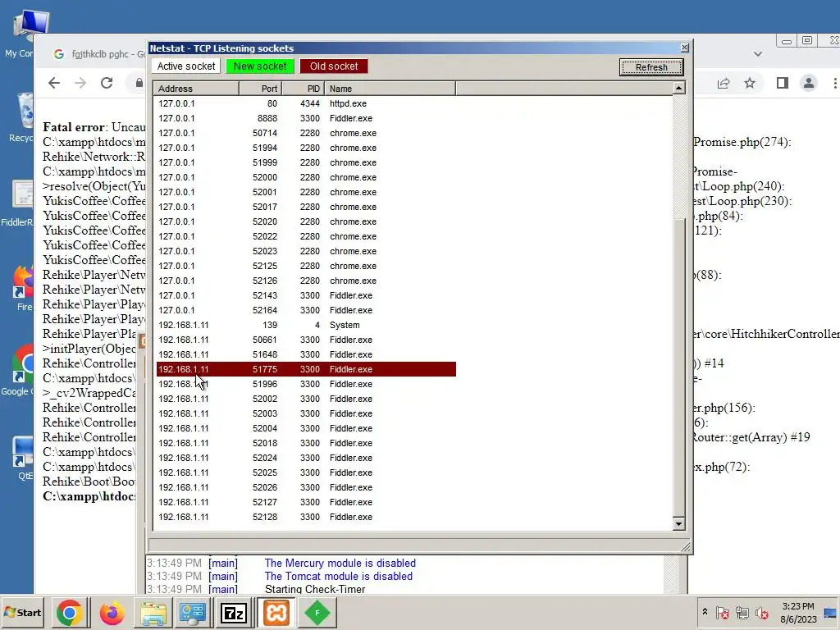This screenshot has height=630, width=840.
Task: Select the Fiddler.exe row on port 50661
Action: (306, 340)
